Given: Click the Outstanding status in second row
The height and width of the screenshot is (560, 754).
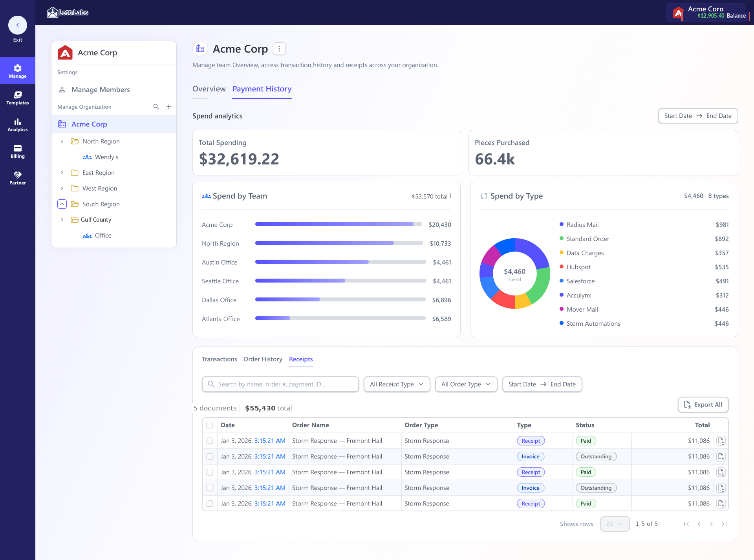Looking at the screenshot, I should 596,456.
